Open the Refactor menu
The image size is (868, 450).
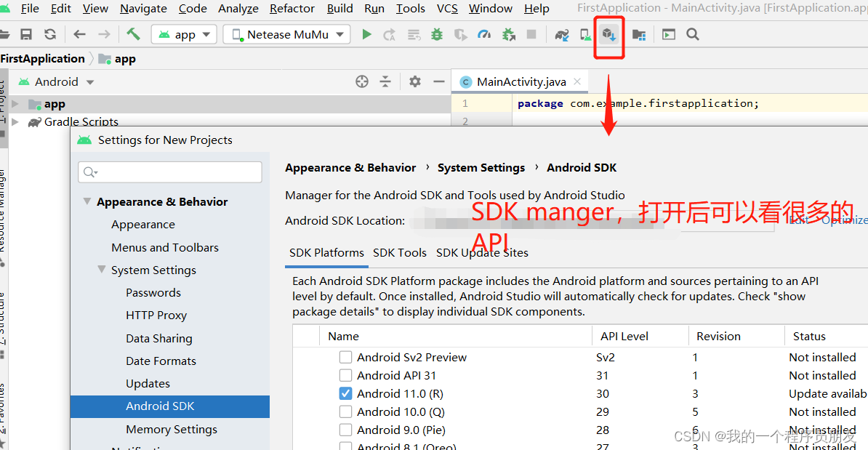point(292,8)
